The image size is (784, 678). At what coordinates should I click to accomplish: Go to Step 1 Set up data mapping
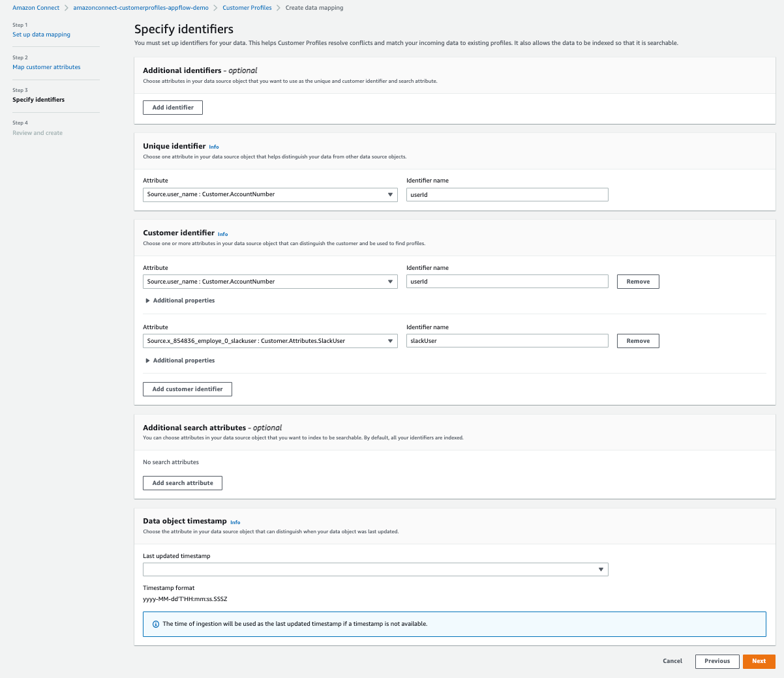[41, 35]
